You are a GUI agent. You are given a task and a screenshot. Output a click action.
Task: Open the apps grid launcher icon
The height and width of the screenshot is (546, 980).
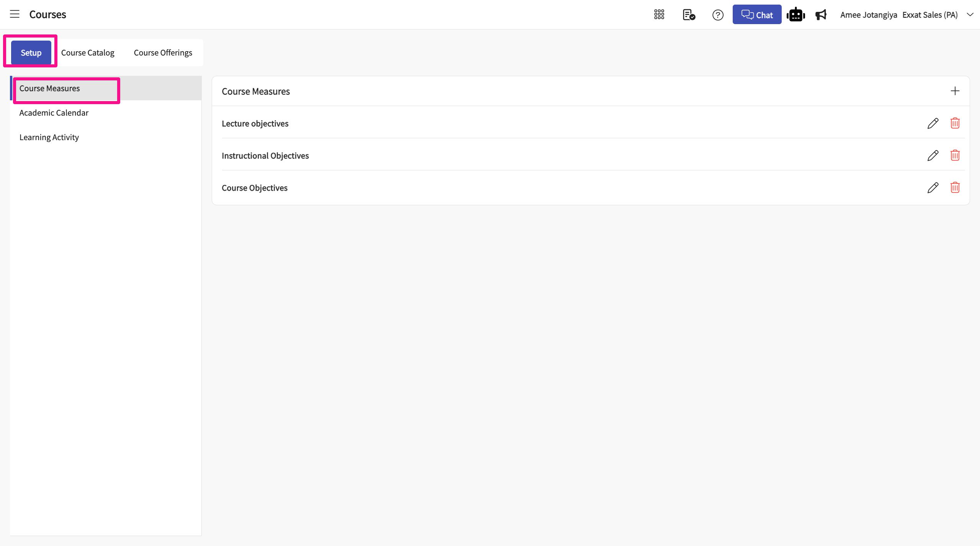659,15
